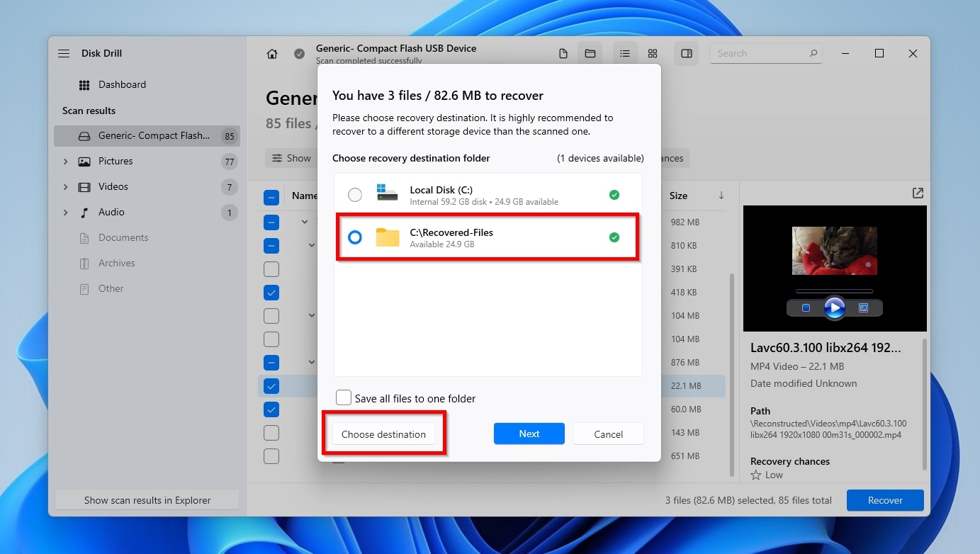Uncheck the 22.1 MB file checkbox
Image resolution: width=980 pixels, height=554 pixels.
(271, 386)
